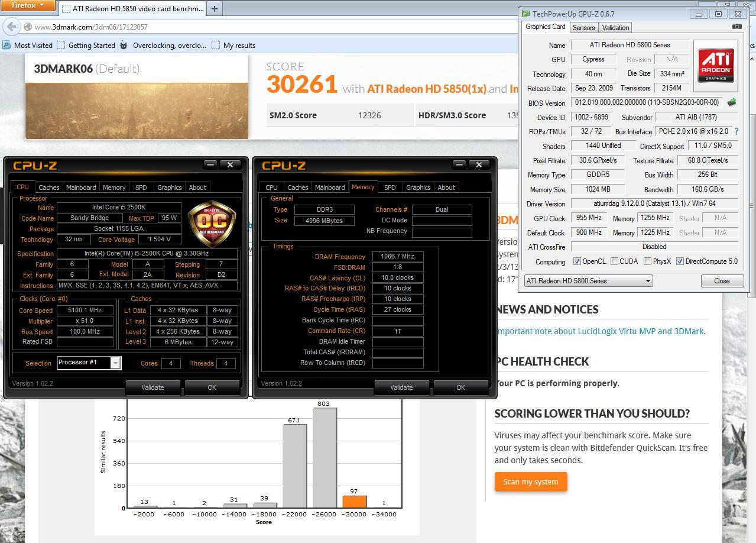Click GPU-Z screenshot camera icon

[x=736, y=27]
